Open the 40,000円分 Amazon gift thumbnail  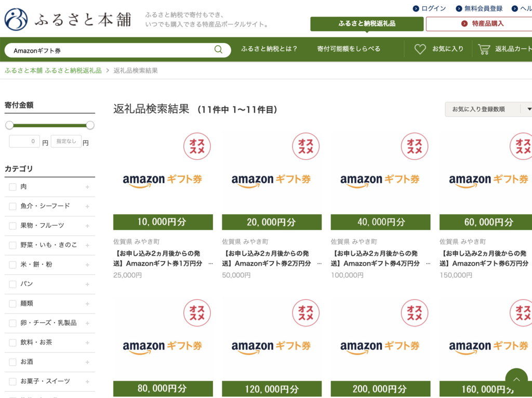[x=381, y=180]
